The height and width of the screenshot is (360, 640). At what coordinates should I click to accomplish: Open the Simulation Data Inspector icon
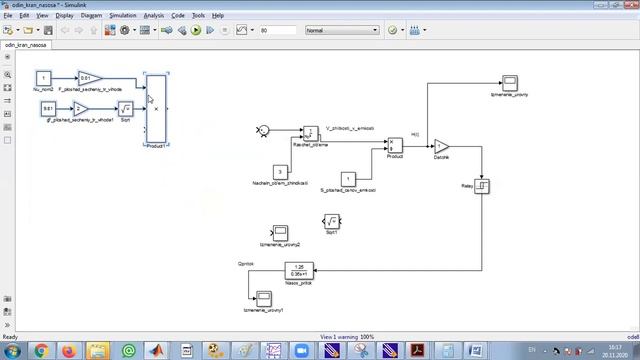pyautogui.click(x=242, y=30)
